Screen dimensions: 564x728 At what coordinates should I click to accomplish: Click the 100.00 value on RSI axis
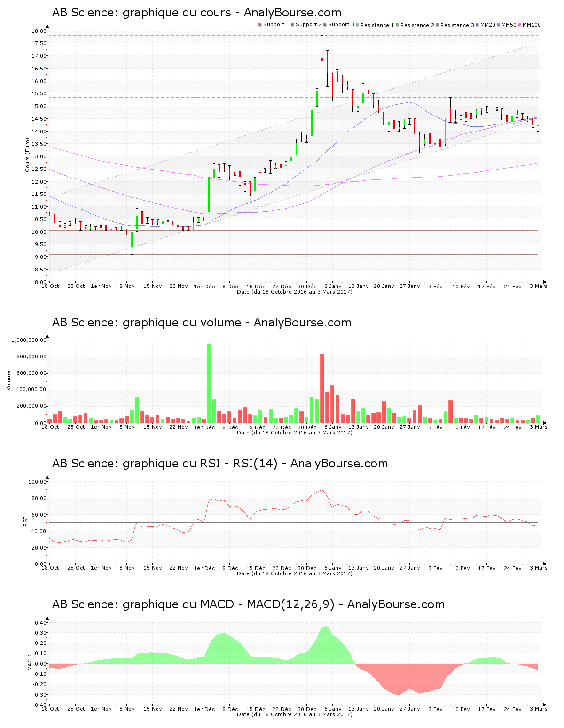point(38,482)
